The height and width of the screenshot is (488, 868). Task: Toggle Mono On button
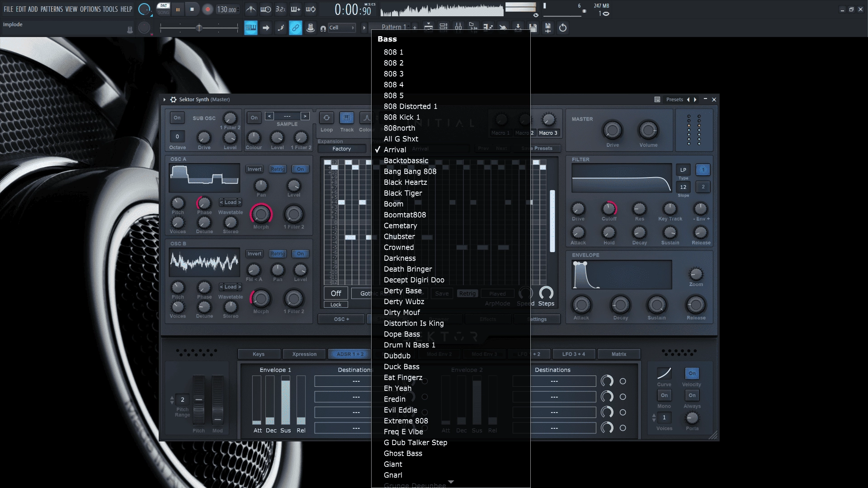[664, 395]
